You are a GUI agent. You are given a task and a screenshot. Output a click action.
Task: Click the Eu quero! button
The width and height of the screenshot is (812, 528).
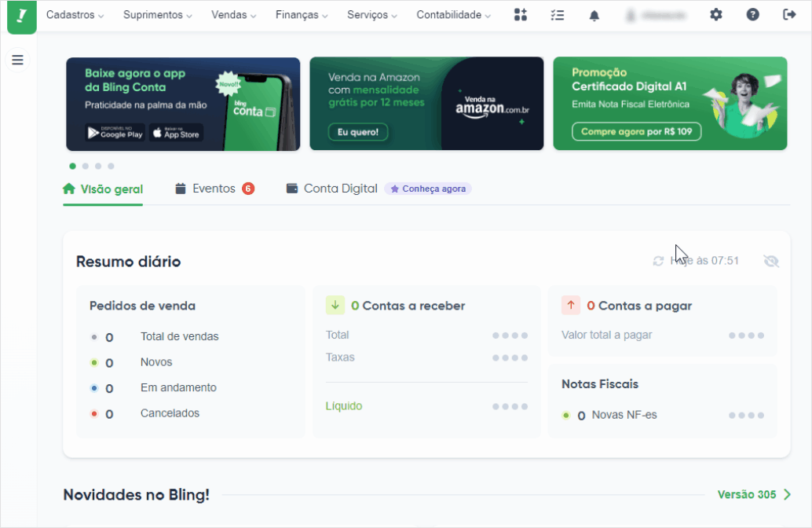(358, 132)
